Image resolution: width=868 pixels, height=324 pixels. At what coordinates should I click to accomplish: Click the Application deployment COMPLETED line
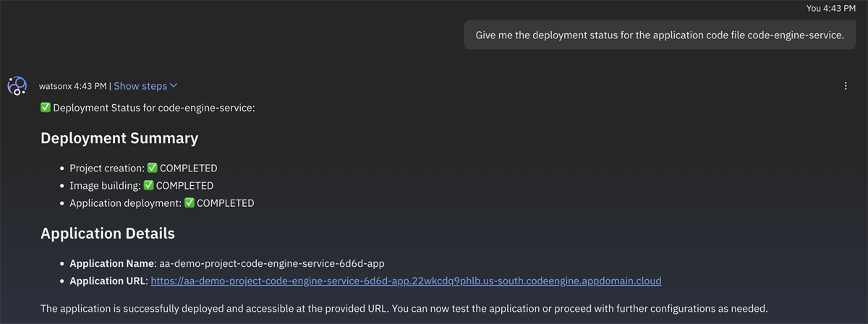tap(162, 203)
